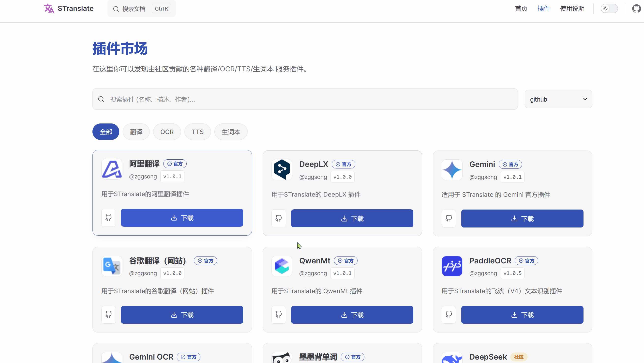Download the DeepLX plugin
The image size is (644, 363).
click(x=352, y=218)
